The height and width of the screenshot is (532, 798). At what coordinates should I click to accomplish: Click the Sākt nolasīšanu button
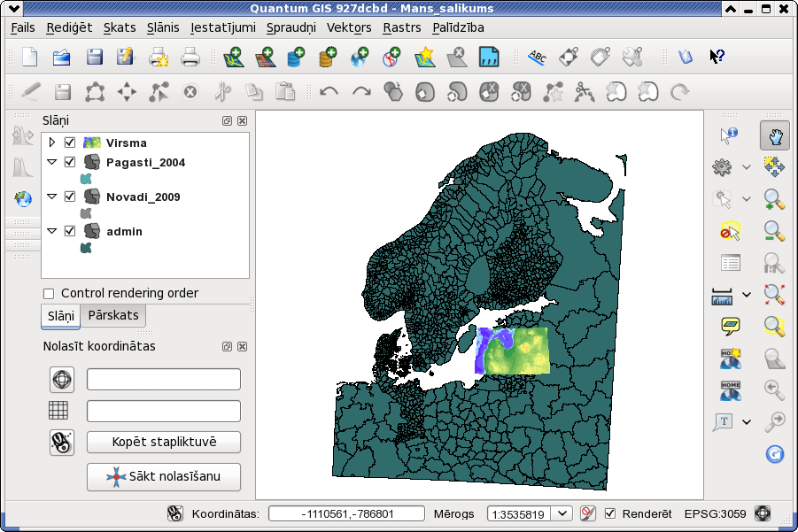pos(164,476)
